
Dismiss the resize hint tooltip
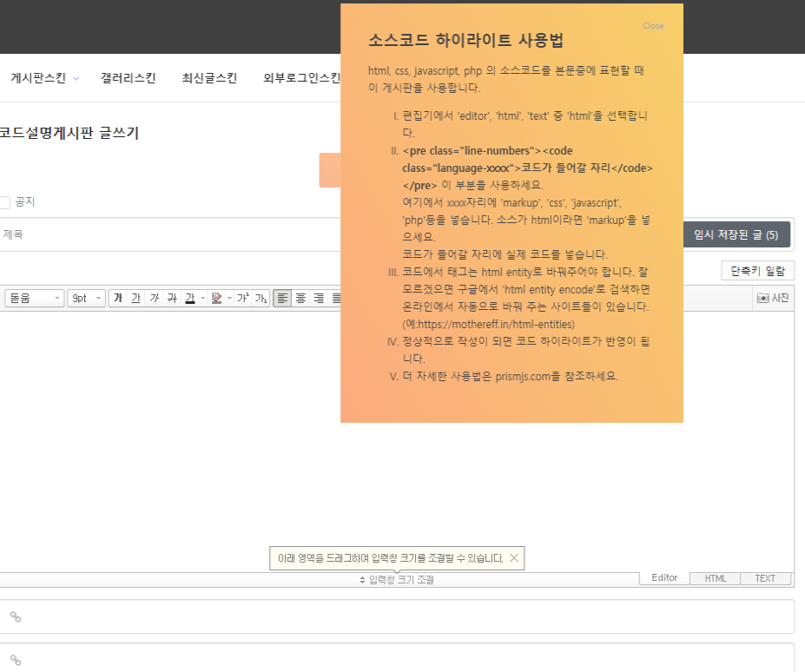click(514, 558)
